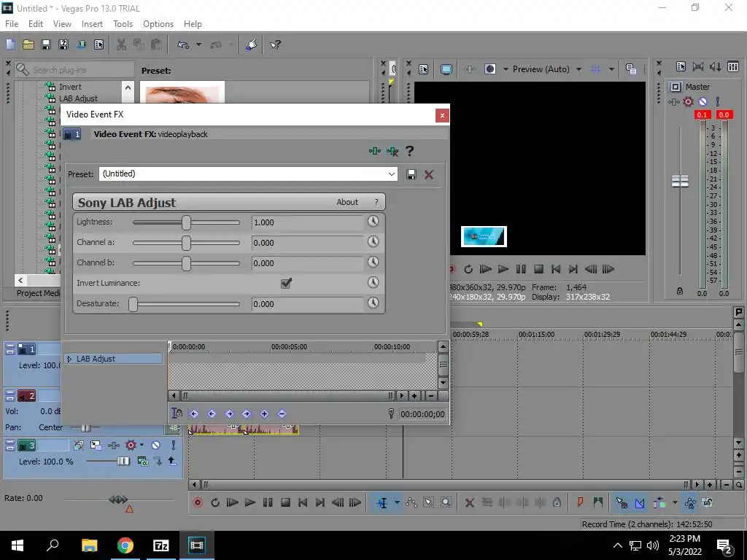Expand the LAB Adjust keyframe row
This screenshot has width=747, height=560.
tap(69, 359)
